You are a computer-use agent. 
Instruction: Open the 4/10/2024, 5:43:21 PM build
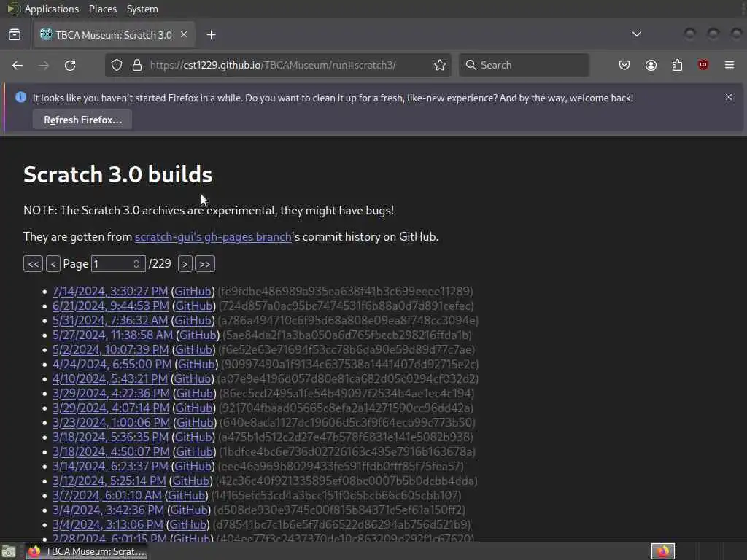point(110,378)
